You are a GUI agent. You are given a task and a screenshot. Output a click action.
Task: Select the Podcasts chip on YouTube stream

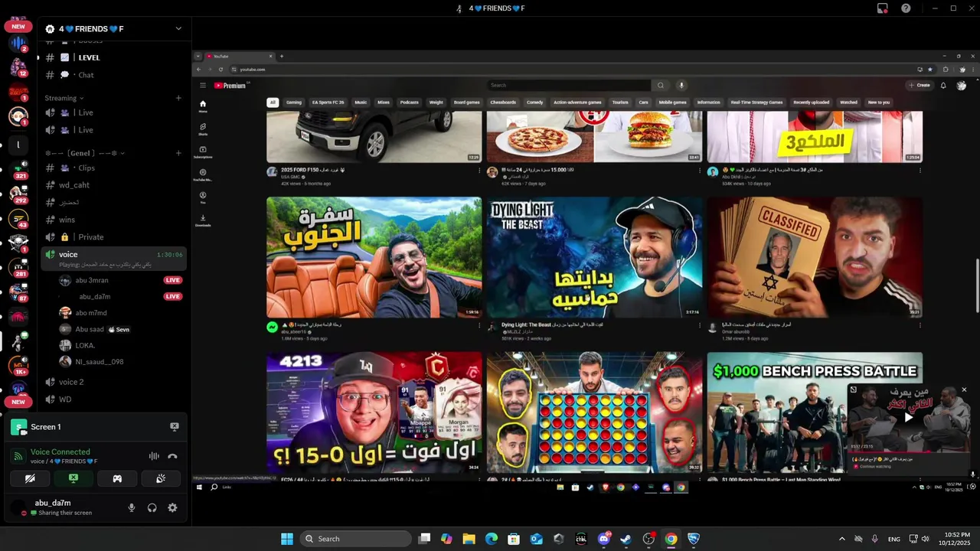point(410,103)
